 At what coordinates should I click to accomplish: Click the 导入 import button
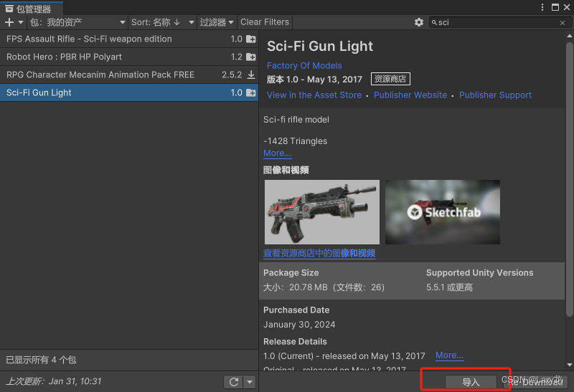click(471, 382)
